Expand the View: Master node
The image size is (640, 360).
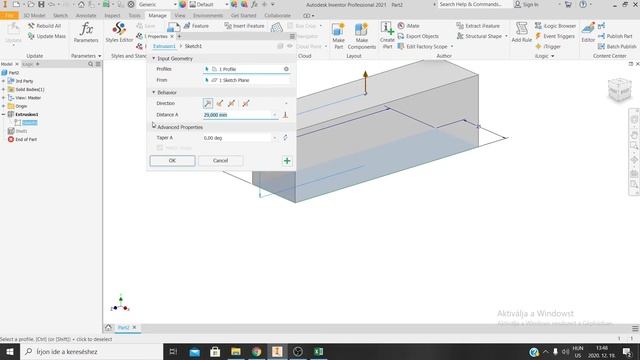pyautogui.click(x=4, y=98)
